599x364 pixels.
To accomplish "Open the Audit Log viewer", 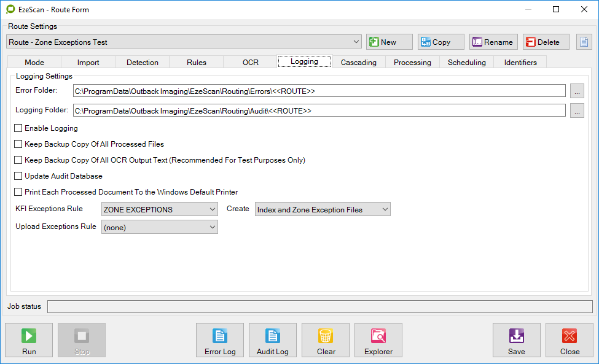I will (x=273, y=340).
